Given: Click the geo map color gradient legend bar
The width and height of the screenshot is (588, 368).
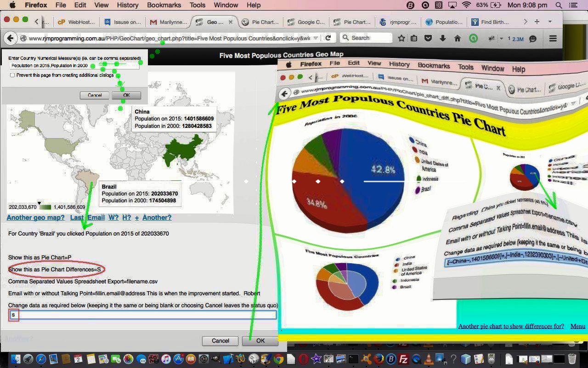Looking at the screenshot, I should pyautogui.click(x=45, y=207).
